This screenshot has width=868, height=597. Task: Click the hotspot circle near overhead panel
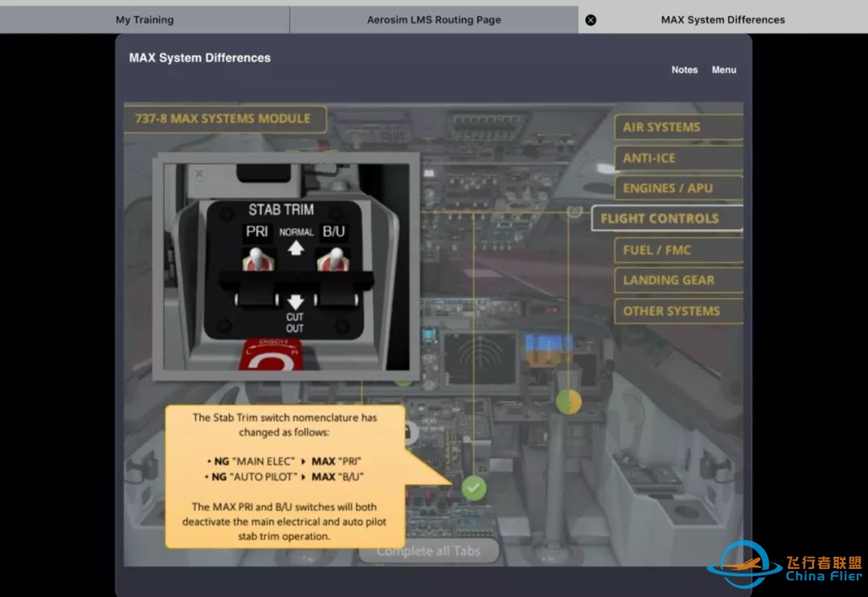point(575,211)
